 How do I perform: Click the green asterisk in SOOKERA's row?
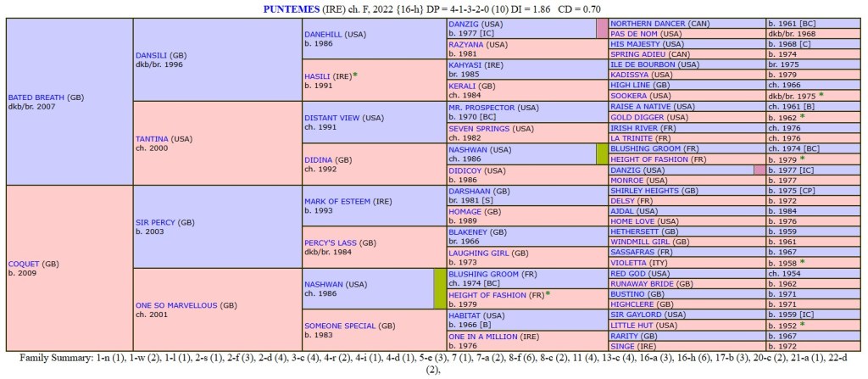[x=821, y=95]
